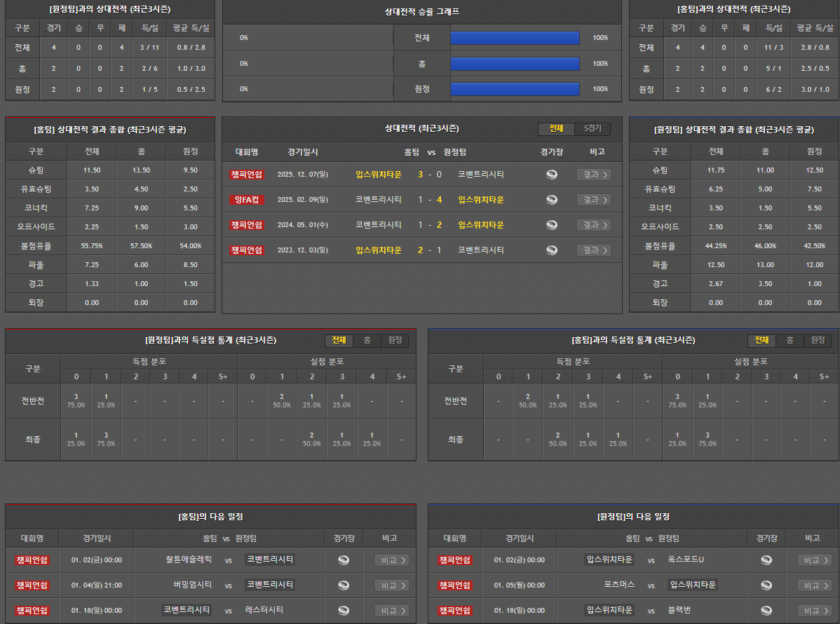Click stadium icon for 2024.05.01 match
This screenshot has width=840, height=624.
(552, 225)
